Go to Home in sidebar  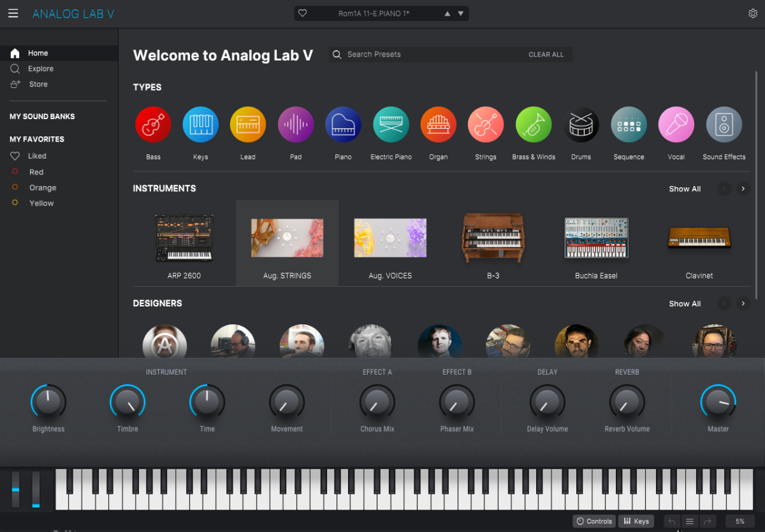point(59,54)
